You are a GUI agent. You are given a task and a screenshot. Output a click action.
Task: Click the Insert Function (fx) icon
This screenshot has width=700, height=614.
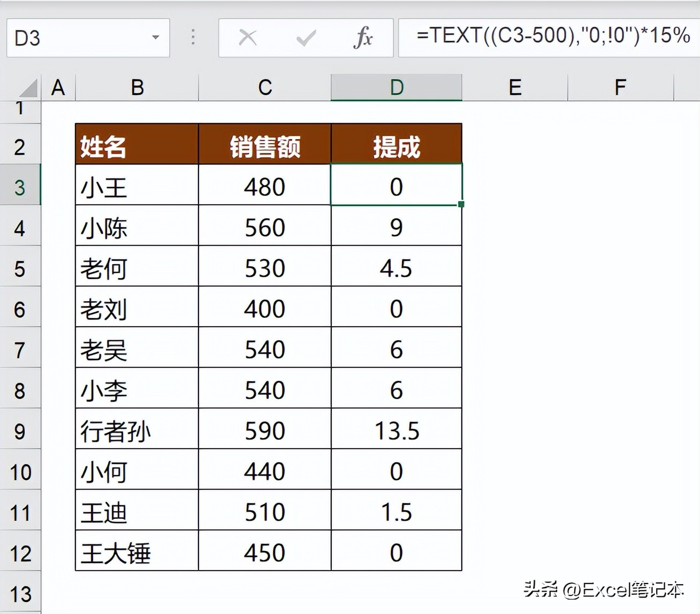tap(364, 37)
